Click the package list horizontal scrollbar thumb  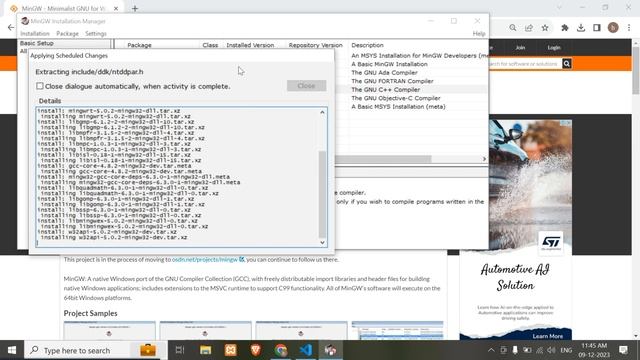[383, 159]
